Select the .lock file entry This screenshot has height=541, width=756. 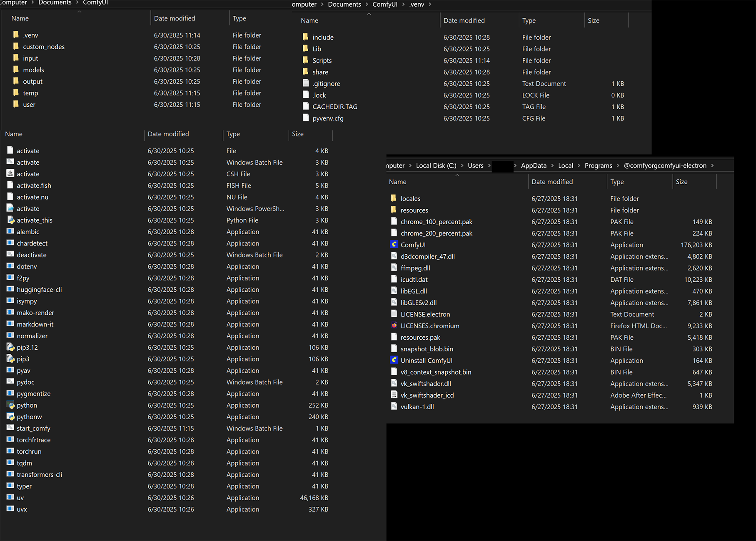[319, 95]
